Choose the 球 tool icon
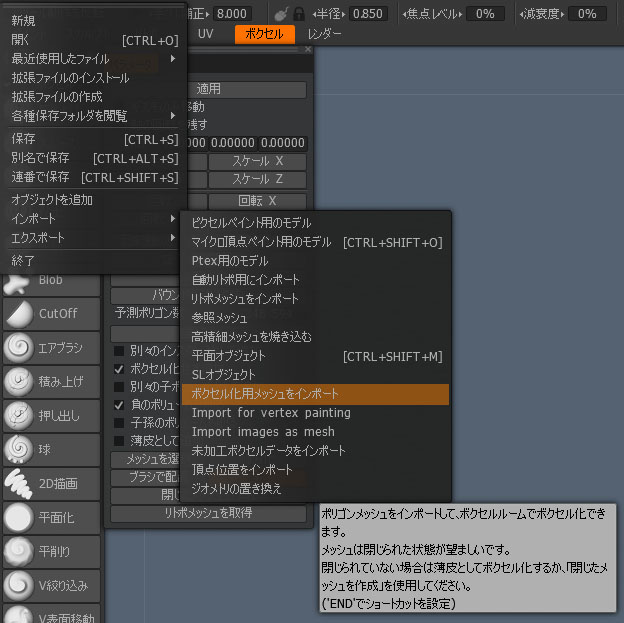The height and width of the screenshot is (623, 624). click(19, 450)
